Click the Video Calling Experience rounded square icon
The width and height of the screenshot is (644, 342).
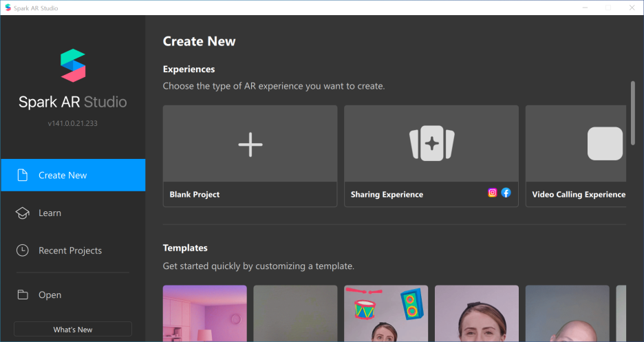point(605,143)
